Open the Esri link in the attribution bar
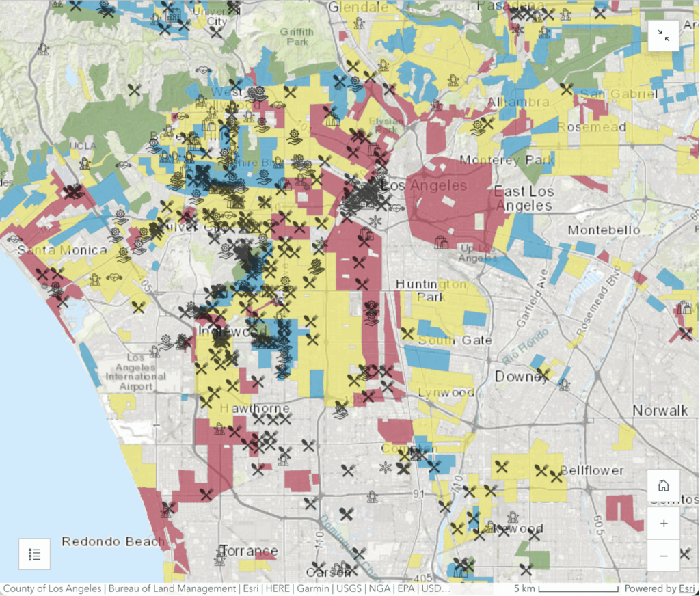 tap(687, 588)
